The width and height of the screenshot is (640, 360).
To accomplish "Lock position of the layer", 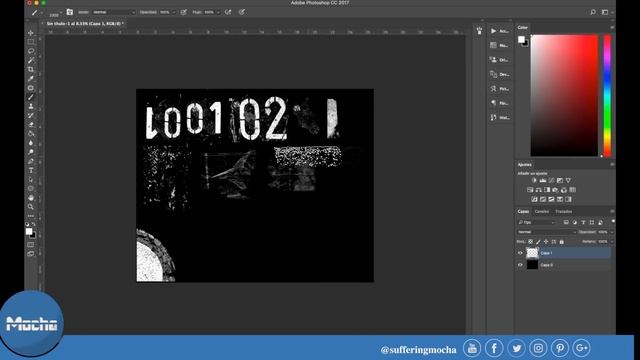I will 546,242.
